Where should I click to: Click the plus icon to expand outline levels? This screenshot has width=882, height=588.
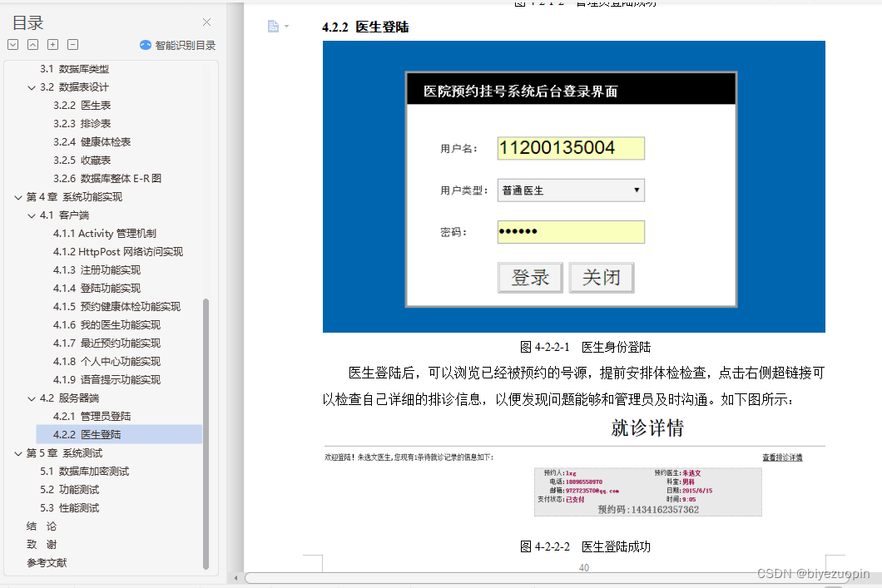pos(53,45)
